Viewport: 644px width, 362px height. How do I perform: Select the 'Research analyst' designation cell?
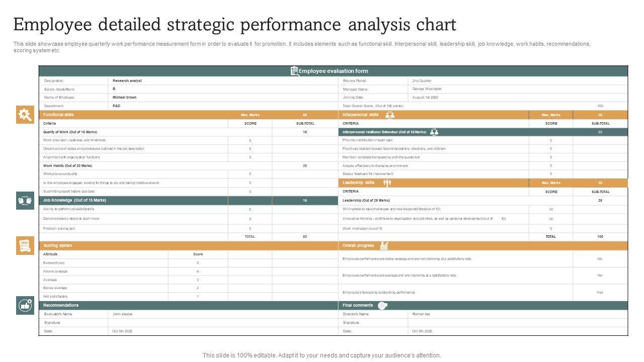127,80
